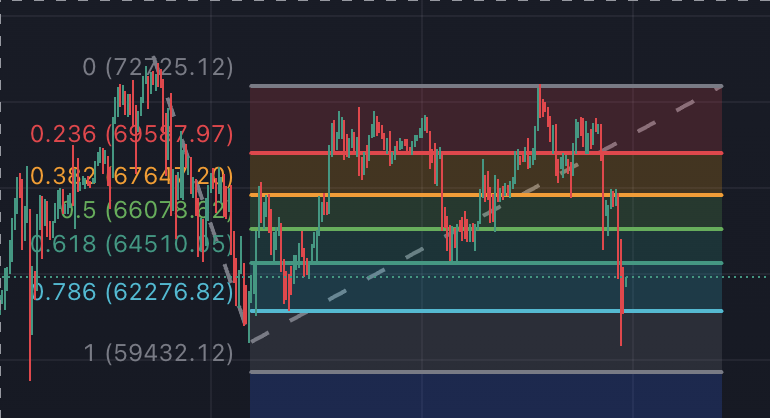Select the 0.786 (62276.82) level label
The height and width of the screenshot is (418, 770).
pos(131,292)
